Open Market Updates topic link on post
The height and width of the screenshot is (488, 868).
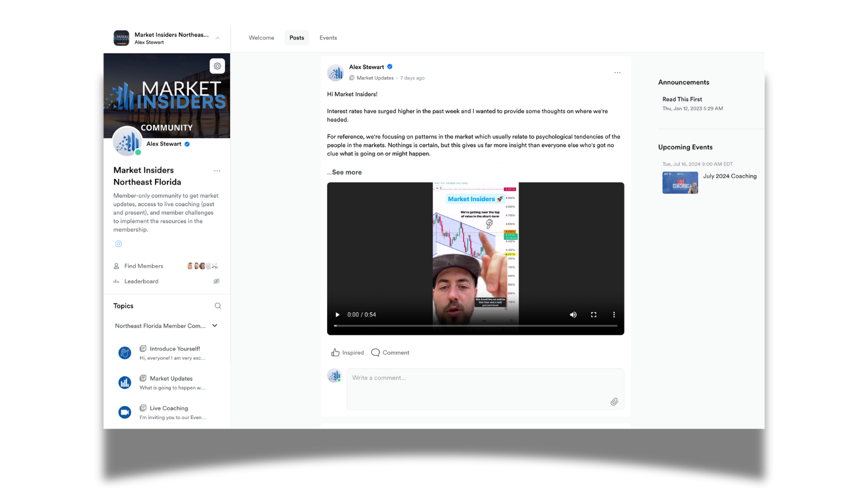(375, 78)
